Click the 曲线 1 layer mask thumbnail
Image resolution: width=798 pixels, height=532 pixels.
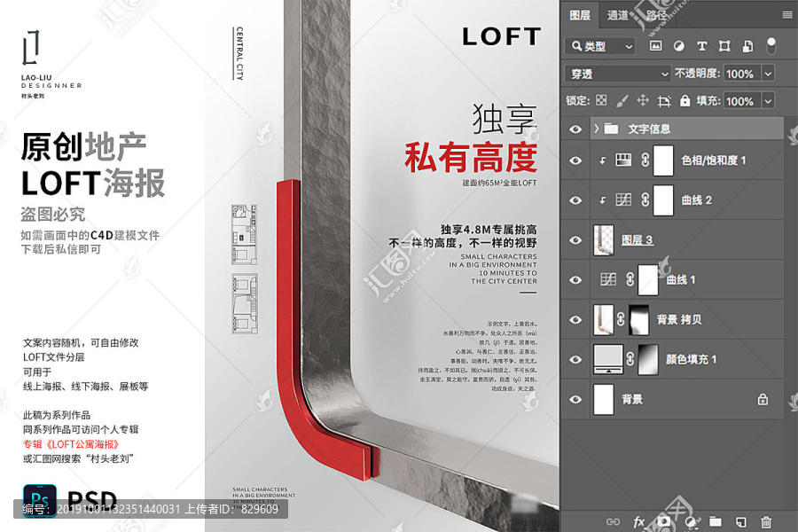click(648, 279)
